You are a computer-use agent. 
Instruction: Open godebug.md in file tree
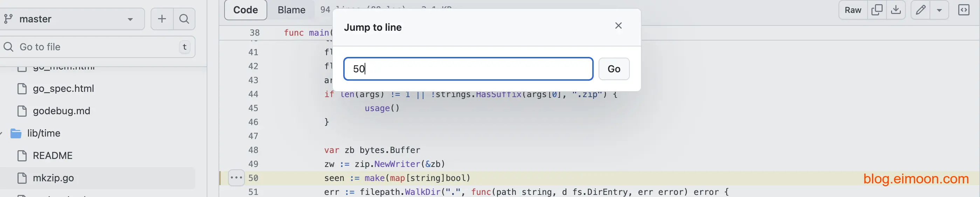(61, 111)
